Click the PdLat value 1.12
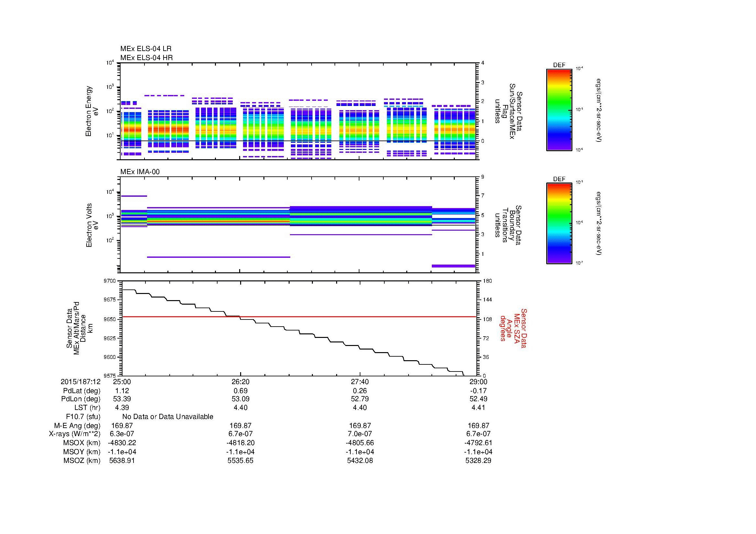Image resolution: width=756 pixels, height=534 pixels. [x=122, y=391]
